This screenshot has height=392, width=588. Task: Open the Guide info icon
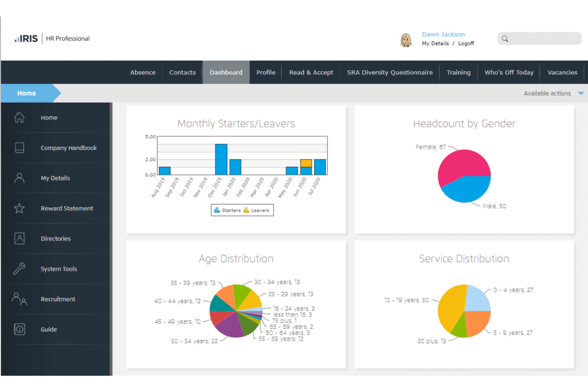coord(19,329)
